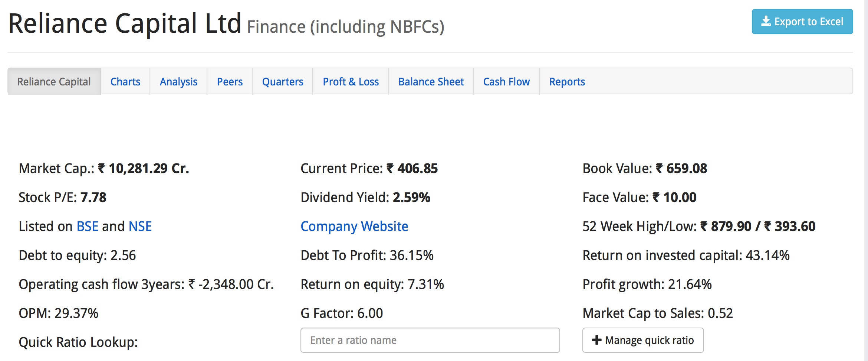Follow the NSE listing link

coord(140,226)
